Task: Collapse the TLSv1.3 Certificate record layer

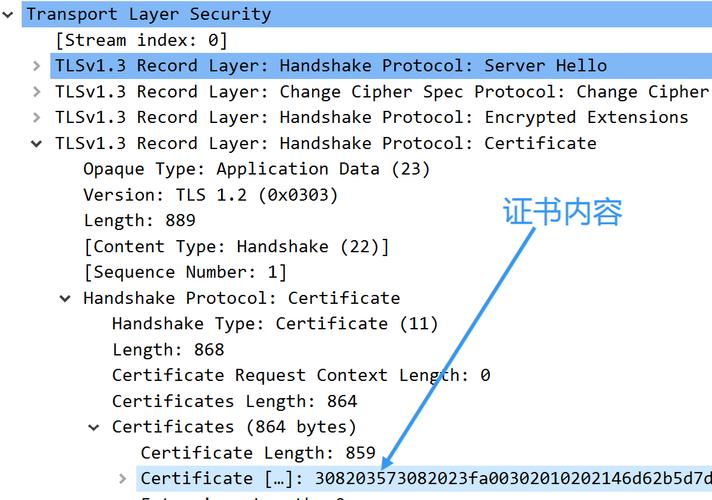Action: pos(36,144)
